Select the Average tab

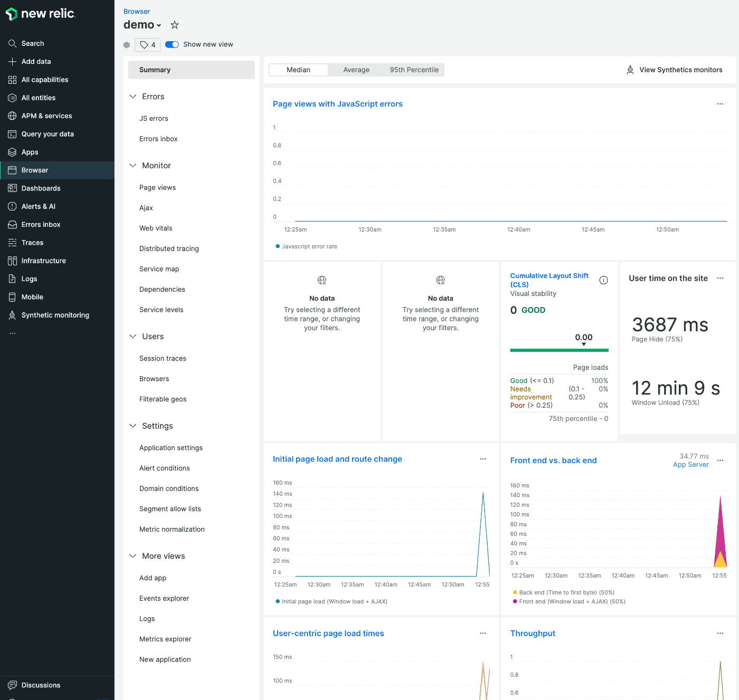pos(356,70)
